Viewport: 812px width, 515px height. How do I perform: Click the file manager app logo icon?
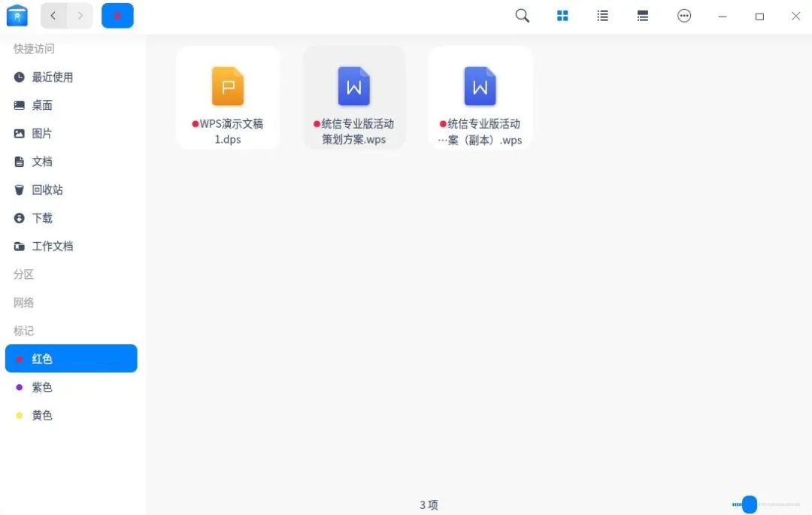coord(17,16)
